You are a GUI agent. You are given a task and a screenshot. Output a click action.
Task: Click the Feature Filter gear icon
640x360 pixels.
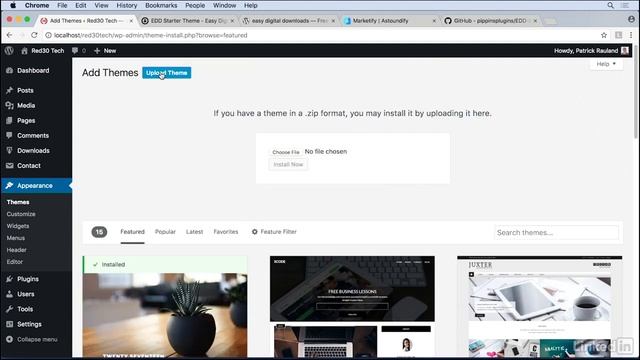coord(254,232)
